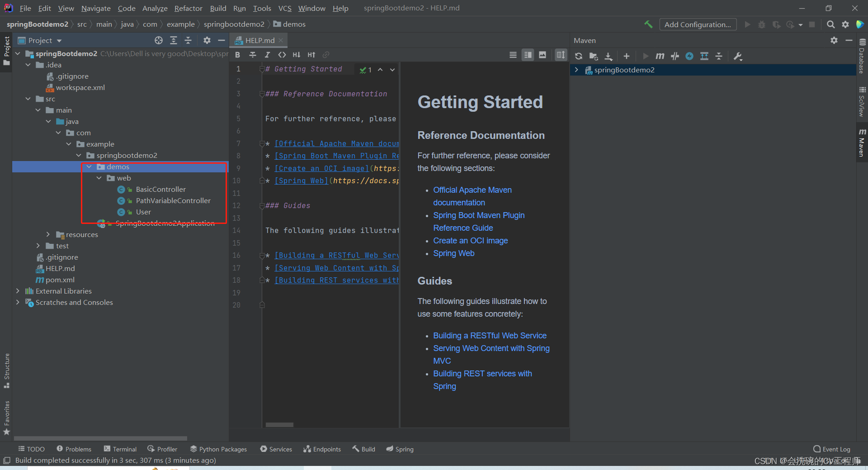Screen dimensions: 868x470
Task: Toggle italic formatting in markdown toolbar
Action: [x=267, y=55]
